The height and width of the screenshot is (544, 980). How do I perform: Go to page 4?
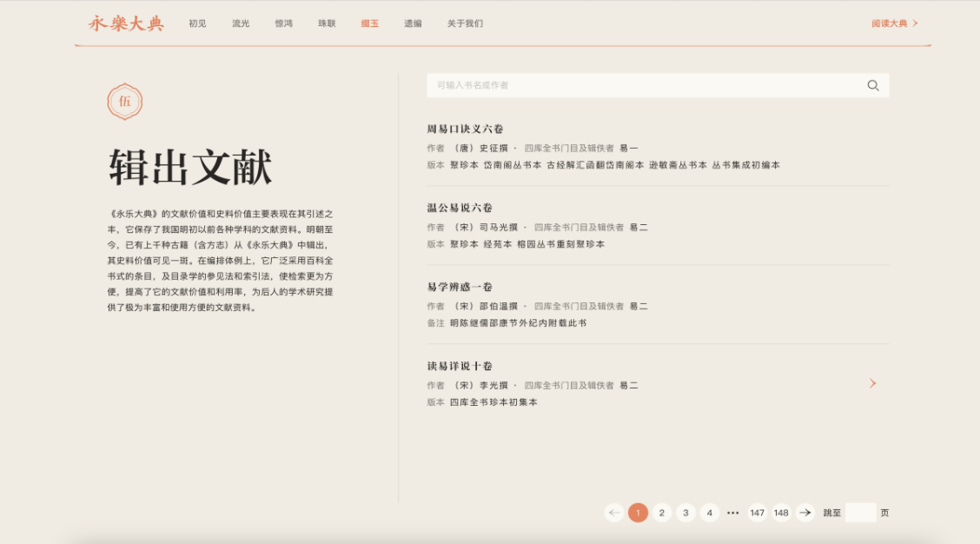click(710, 513)
